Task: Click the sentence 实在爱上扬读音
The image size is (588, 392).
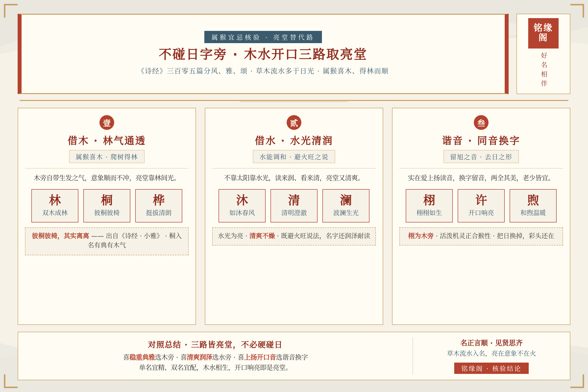Action: tap(481, 178)
